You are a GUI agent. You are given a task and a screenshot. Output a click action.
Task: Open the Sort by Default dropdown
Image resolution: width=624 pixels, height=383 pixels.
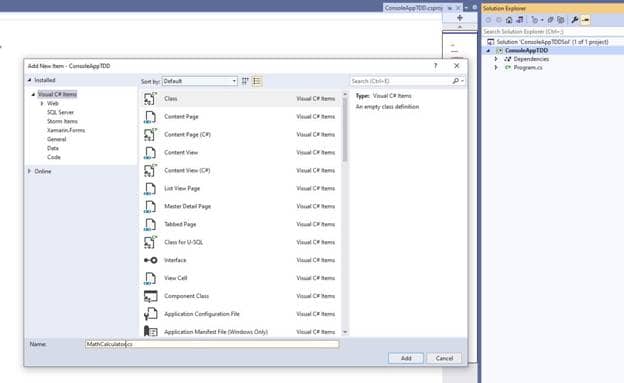(x=200, y=81)
